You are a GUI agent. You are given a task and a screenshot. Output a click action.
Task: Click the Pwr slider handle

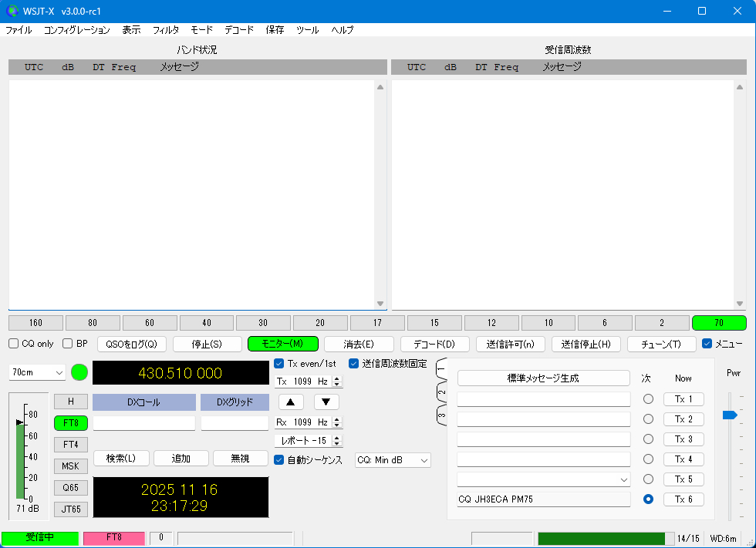tap(729, 415)
